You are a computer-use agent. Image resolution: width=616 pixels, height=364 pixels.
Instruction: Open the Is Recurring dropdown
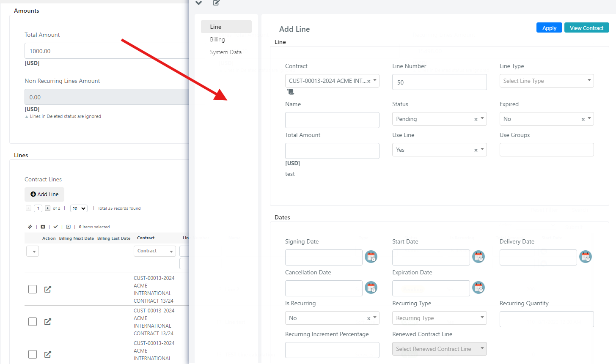pyautogui.click(x=332, y=318)
